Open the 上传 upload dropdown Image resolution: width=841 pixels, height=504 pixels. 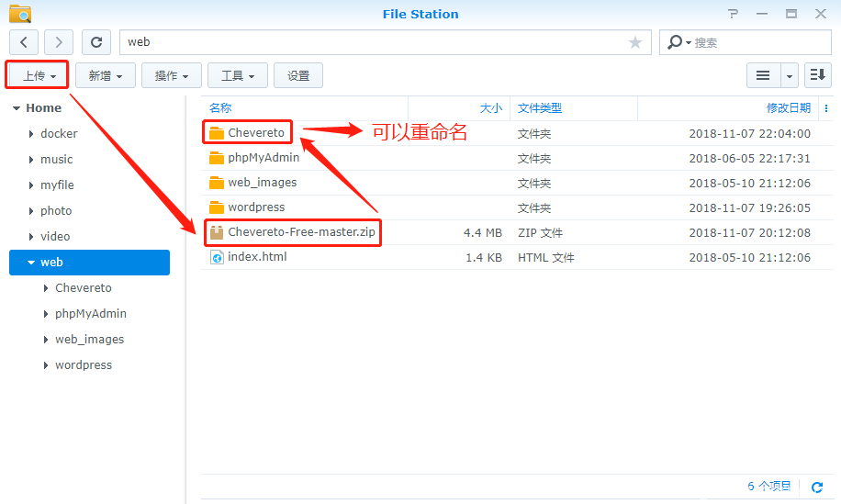(x=38, y=75)
